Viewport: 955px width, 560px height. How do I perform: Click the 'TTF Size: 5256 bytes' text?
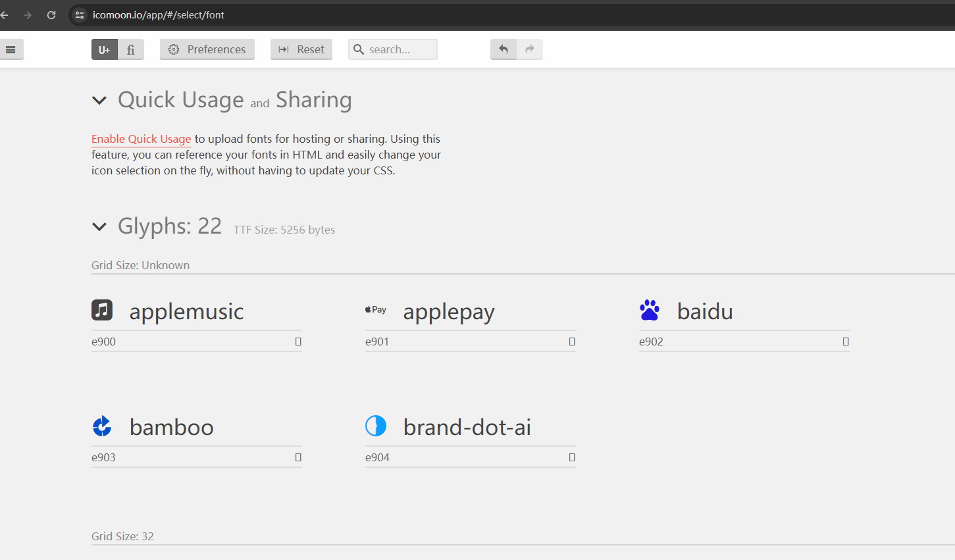click(284, 230)
